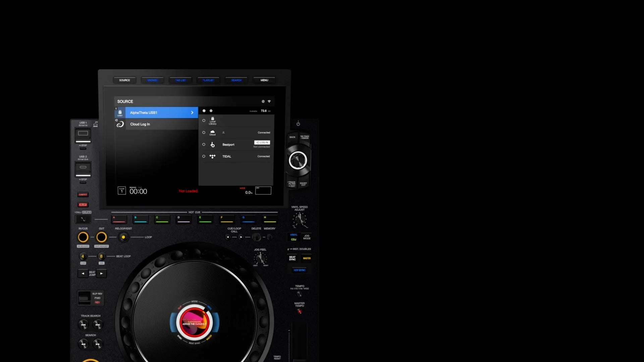Screen dimensions: 644x362
Task: Select the Cloud radio button
Action: click(204, 132)
